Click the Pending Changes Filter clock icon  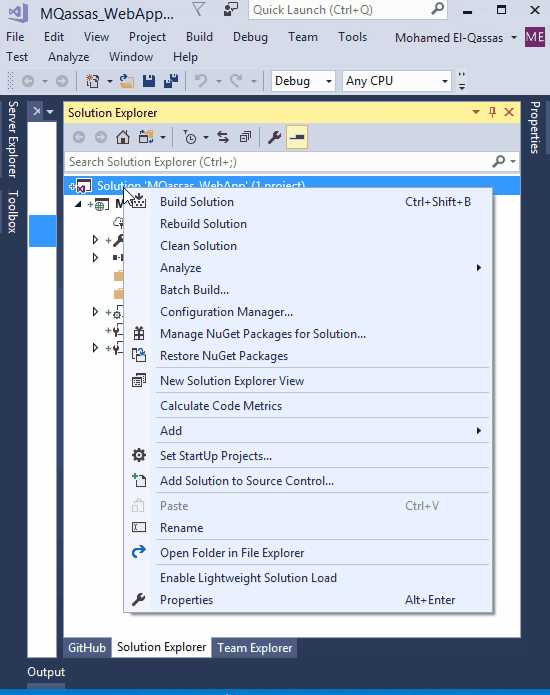tap(190, 137)
